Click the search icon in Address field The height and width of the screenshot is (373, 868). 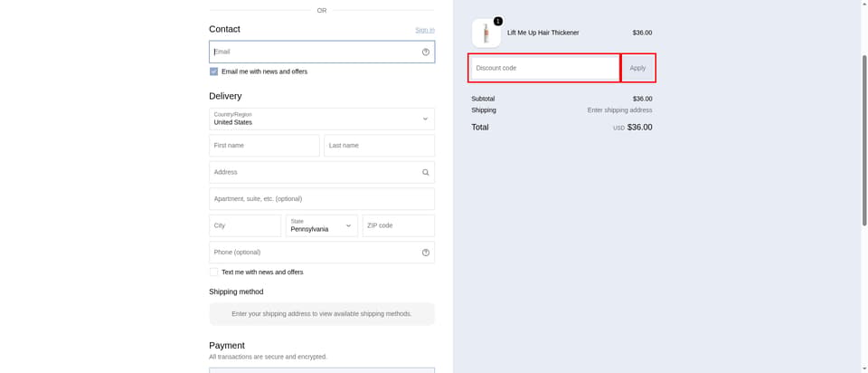click(x=426, y=172)
